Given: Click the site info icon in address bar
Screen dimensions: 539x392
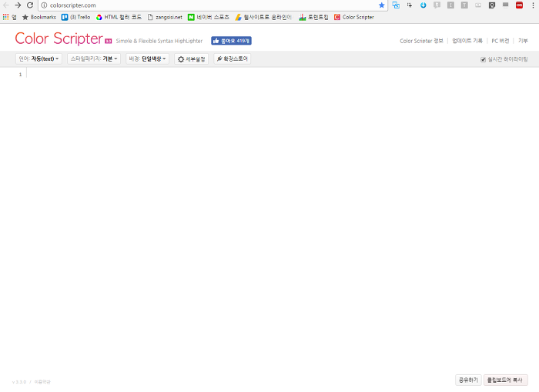Looking at the screenshot, I should [44, 5].
